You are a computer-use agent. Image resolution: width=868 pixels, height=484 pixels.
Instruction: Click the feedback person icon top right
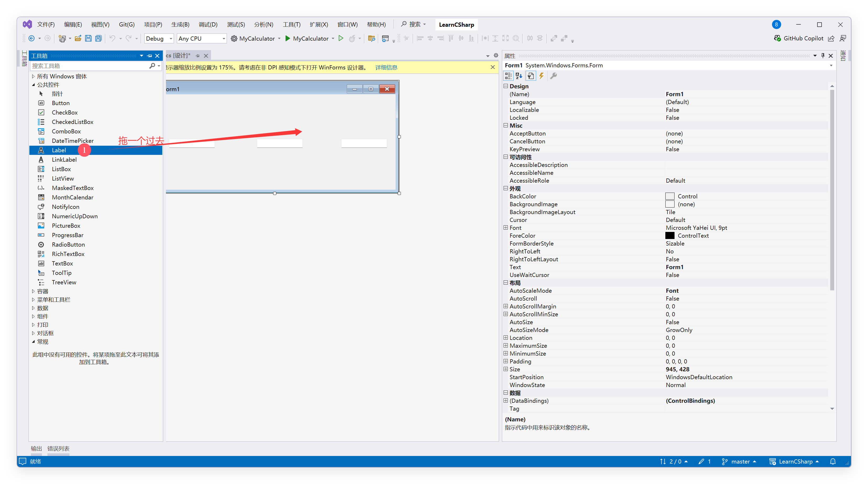tap(842, 39)
